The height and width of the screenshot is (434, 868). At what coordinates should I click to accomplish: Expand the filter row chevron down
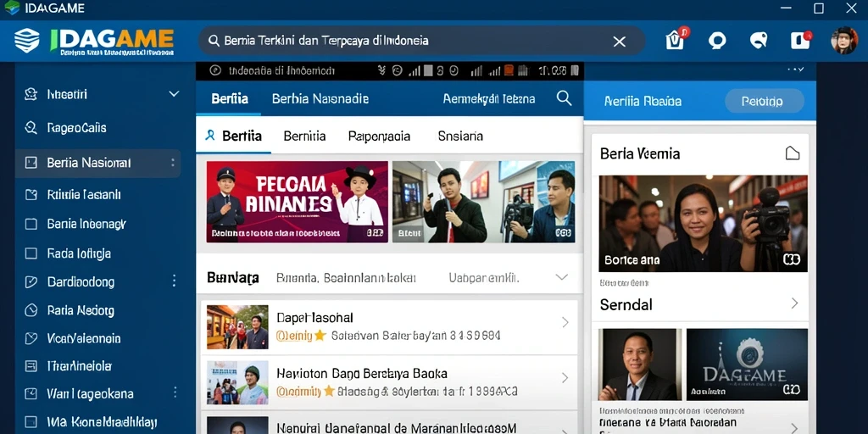(561, 277)
